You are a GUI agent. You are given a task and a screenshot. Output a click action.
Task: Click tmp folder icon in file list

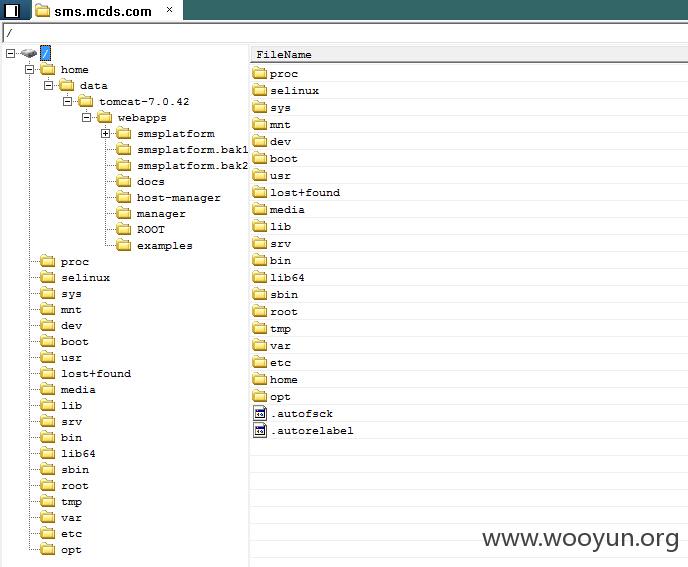click(260, 328)
